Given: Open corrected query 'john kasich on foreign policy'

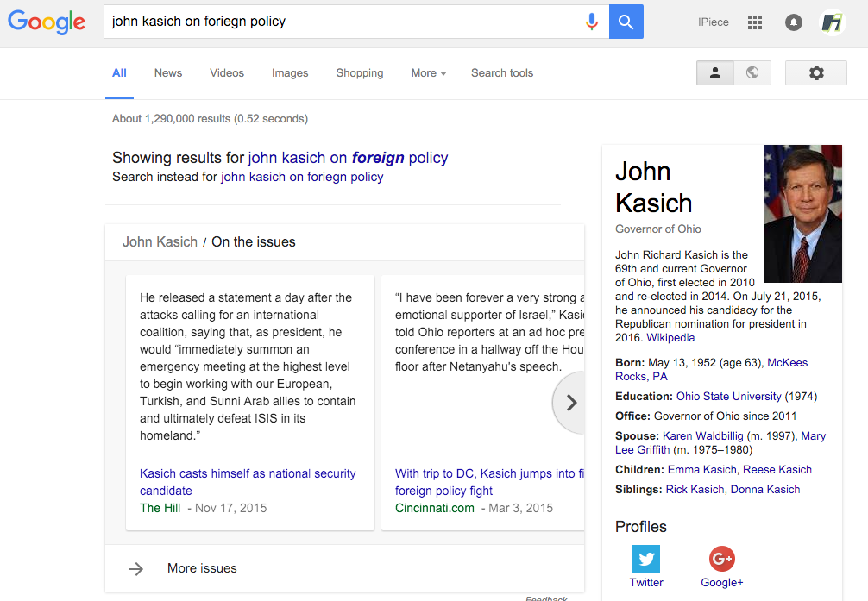Looking at the screenshot, I should [348, 158].
